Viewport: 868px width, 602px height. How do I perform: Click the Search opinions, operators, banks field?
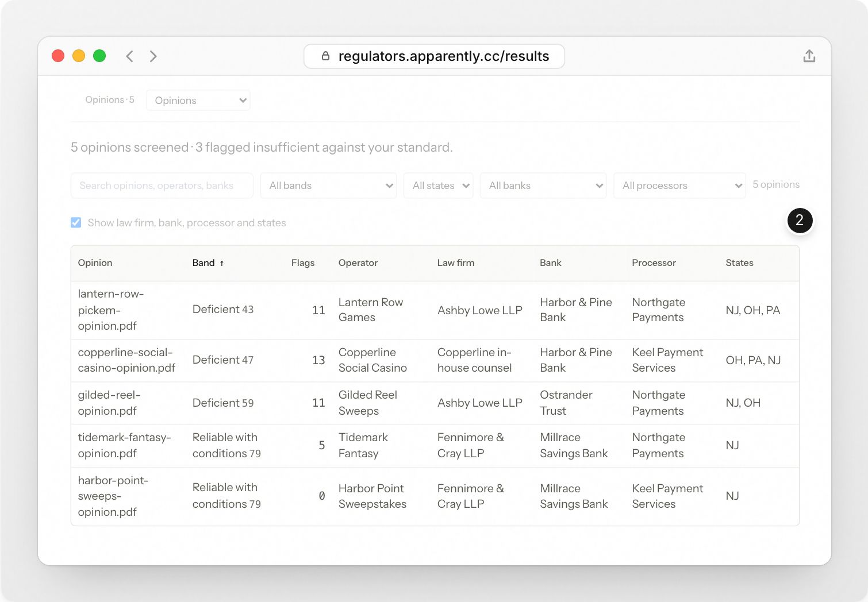(x=162, y=186)
